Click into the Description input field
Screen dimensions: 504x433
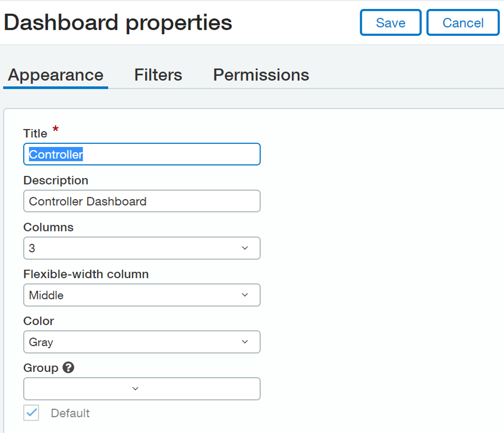(142, 201)
